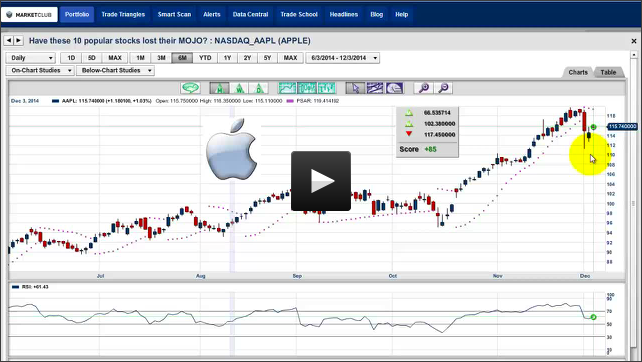This screenshot has height=362, width=642.
Task: Select the candlestick chart style icon
Action: 307,88
